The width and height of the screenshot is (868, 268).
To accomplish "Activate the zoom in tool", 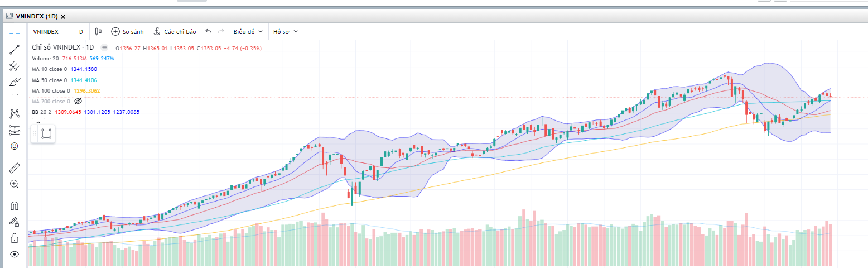I will 15,184.
